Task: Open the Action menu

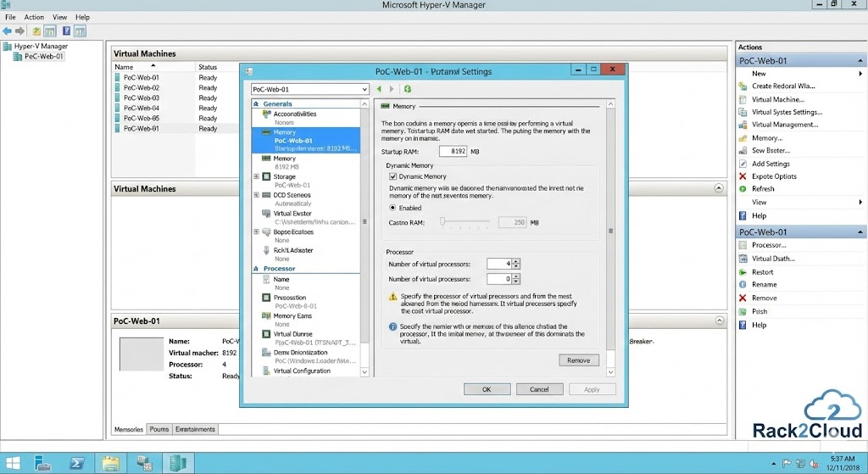Action: point(34,17)
